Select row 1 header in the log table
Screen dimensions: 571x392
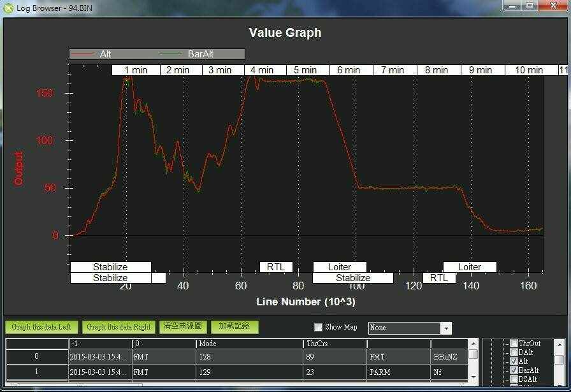(36, 372)
